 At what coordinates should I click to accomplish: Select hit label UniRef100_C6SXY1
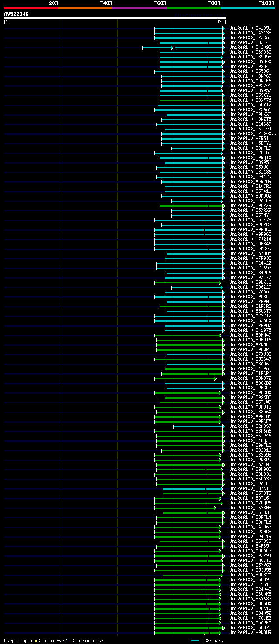250,95
